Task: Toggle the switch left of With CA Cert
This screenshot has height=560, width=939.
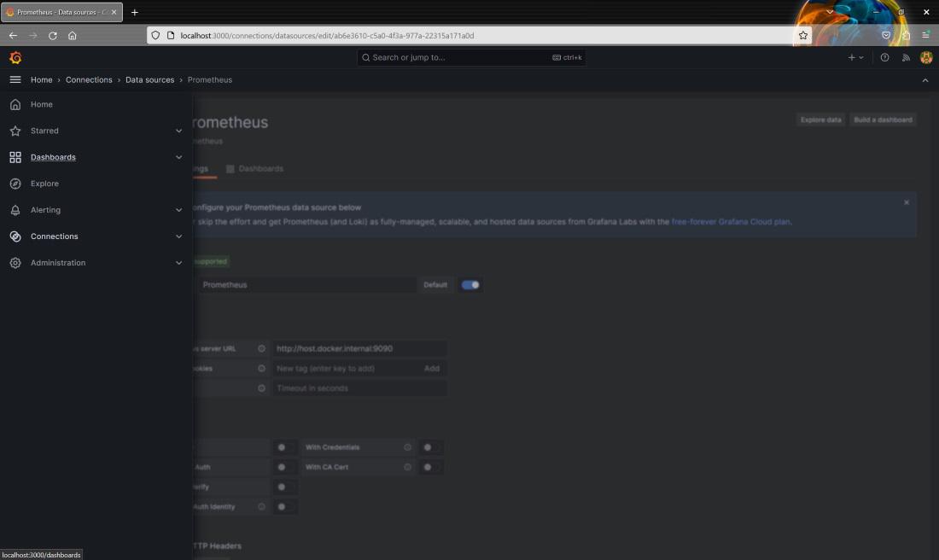Action: [284, 467]
